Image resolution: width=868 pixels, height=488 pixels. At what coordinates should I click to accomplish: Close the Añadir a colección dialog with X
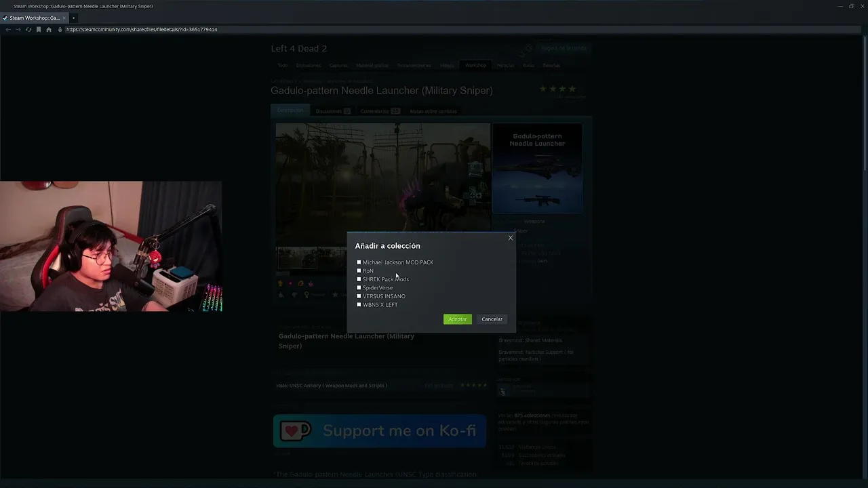(x=511, y=238)
